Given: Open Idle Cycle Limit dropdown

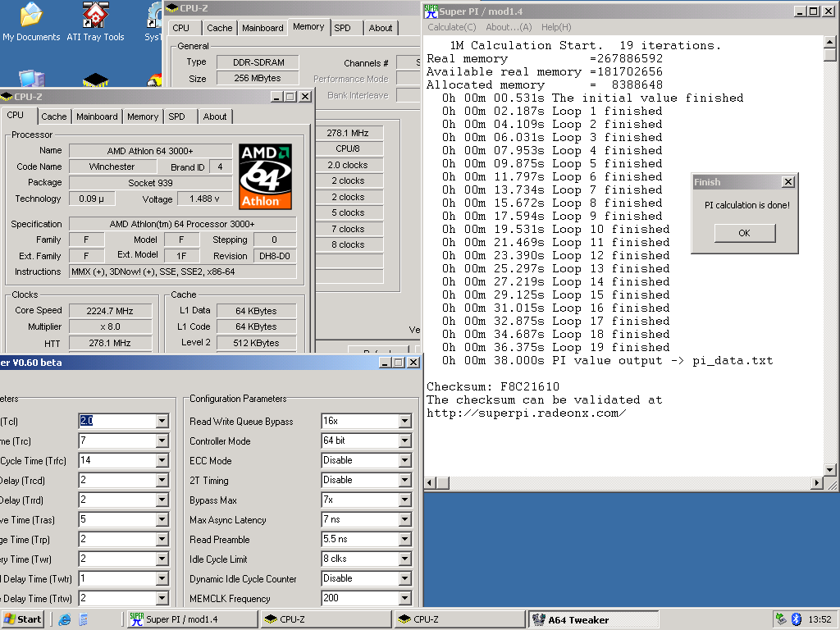Looking at the screenshot, I should [405, 559].
